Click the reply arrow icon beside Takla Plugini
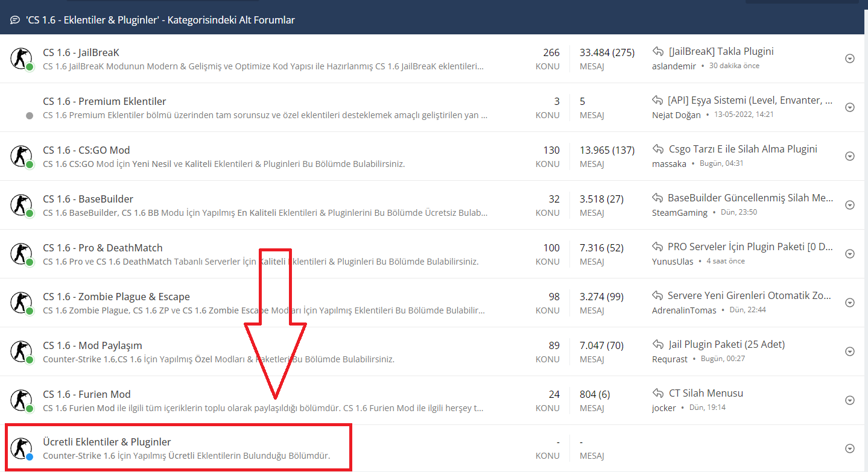This screenshot has width=868, height=472. pyautogui.click(x=658, y=52)
